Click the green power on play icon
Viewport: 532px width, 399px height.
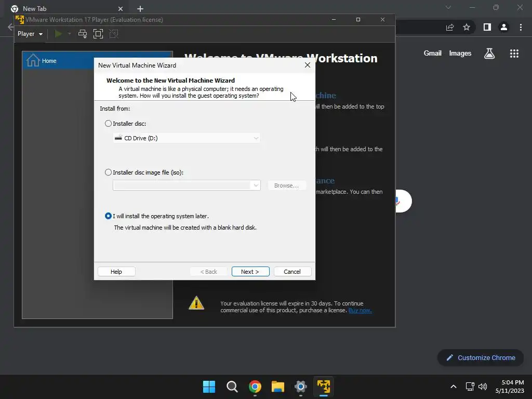click(x=58, y=34)
